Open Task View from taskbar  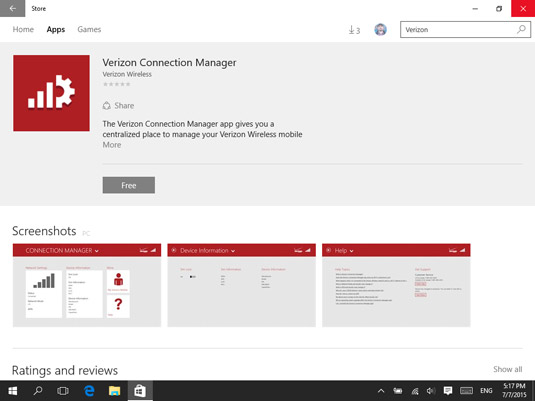63,391
